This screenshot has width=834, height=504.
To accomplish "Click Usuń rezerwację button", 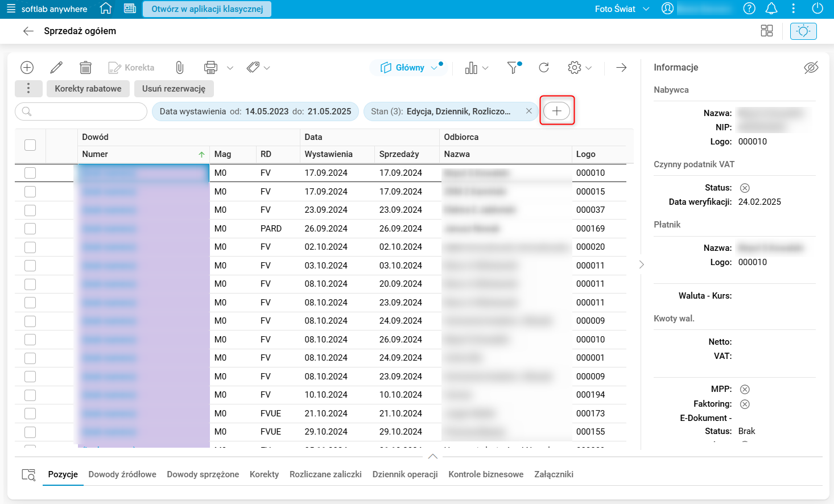I will pos(174,89).
